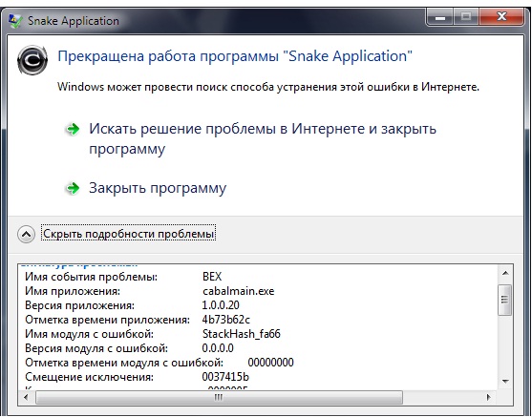Click the details vertical scrollbar down arrow
The height and width of the screenshot is (417, 532).
click(x=505, y=382)
